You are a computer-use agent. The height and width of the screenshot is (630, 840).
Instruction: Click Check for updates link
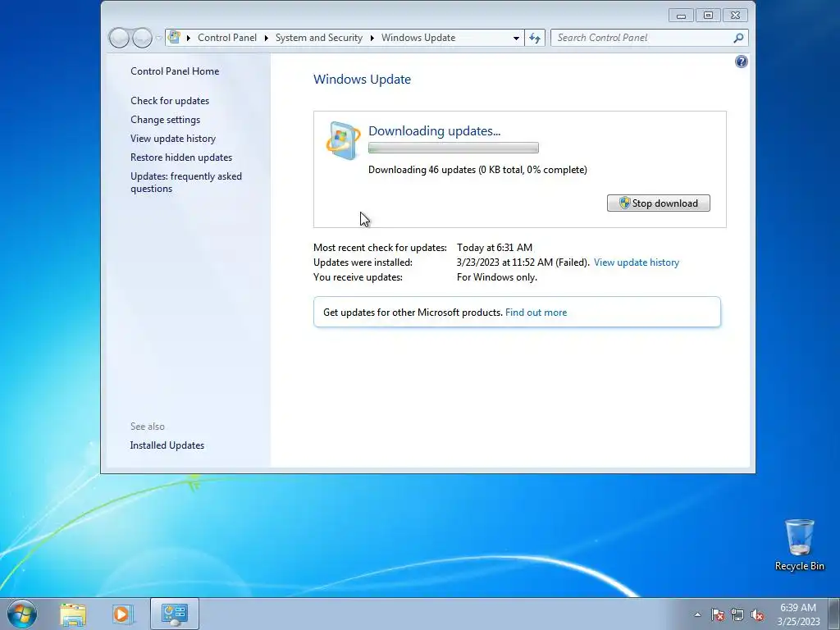coord(170,101)
